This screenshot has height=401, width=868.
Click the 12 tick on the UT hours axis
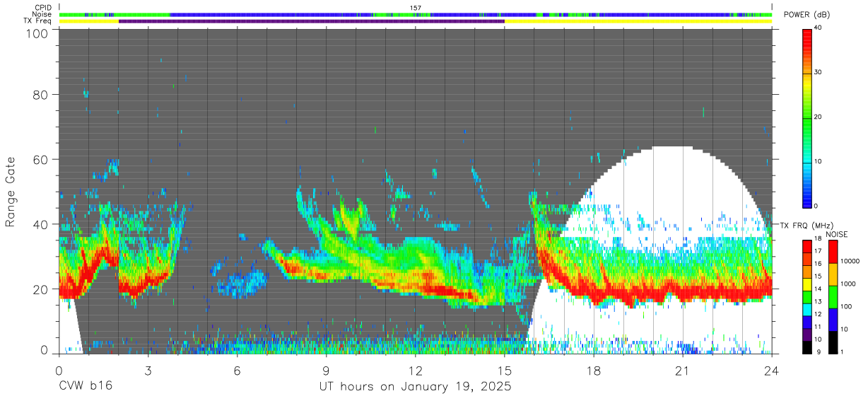(415, 370)
